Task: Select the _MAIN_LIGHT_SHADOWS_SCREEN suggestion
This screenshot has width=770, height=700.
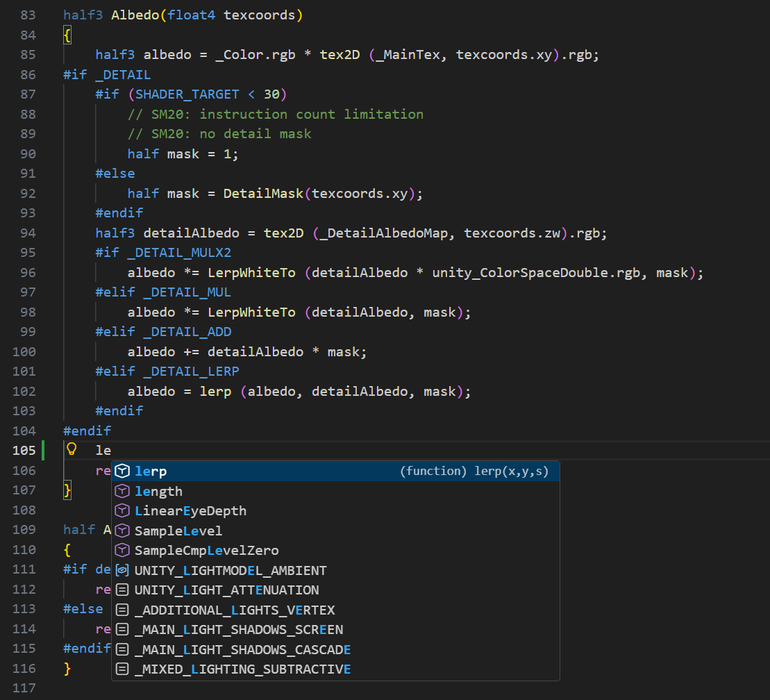Action: pyautogui.click(x=228, y=629)
